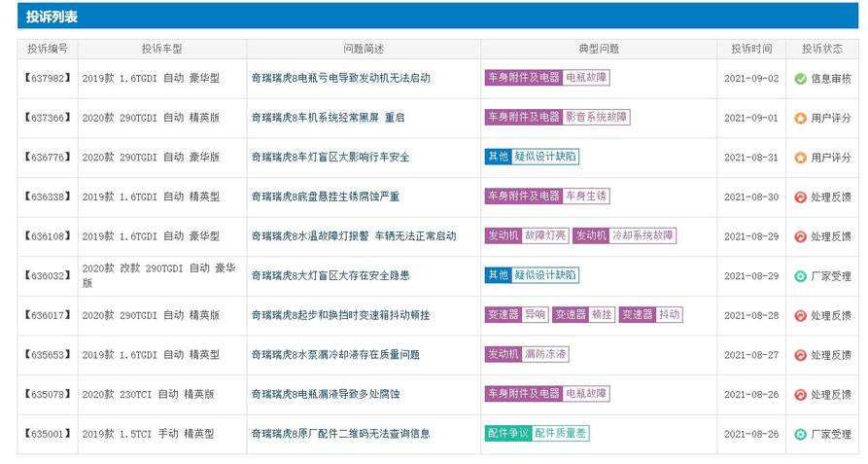Open complaint about 车机系统经常黑屏 重启

[x=328, y=118]
